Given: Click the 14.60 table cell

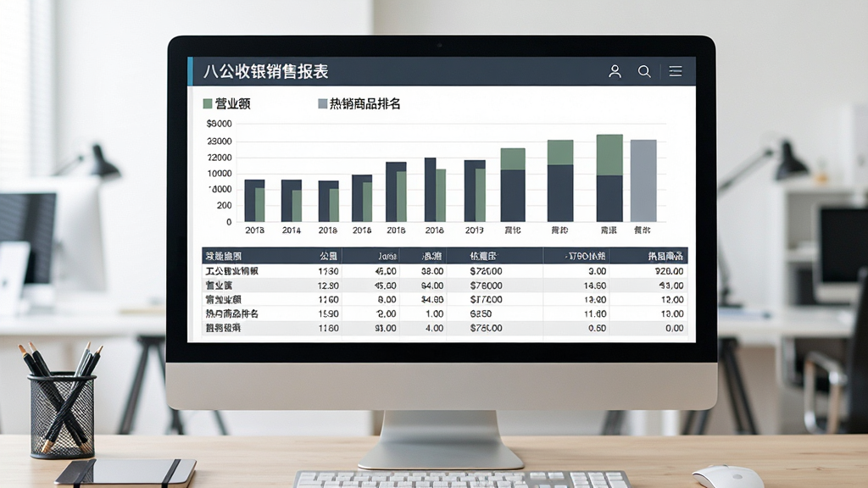Looking at the screenshot, I should (x=594, y=286).
